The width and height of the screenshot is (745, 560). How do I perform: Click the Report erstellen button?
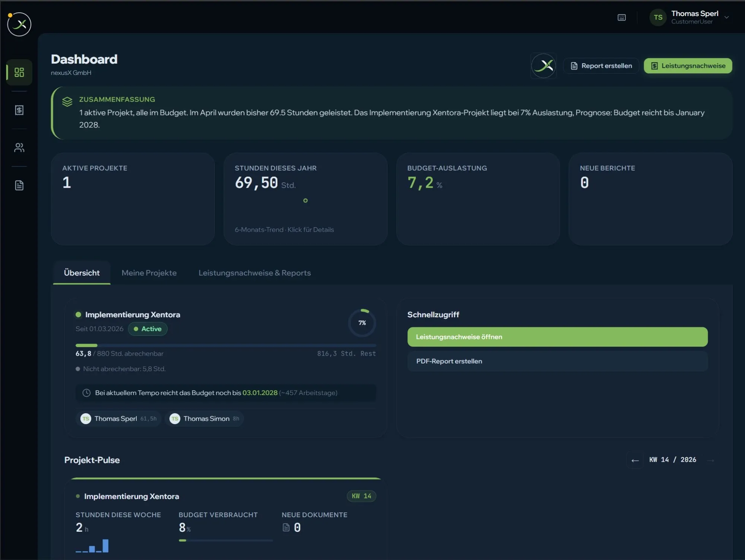coord(601,66)
